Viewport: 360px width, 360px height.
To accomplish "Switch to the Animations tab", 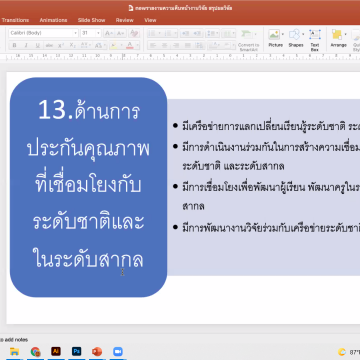I will [x=53, y=20].
